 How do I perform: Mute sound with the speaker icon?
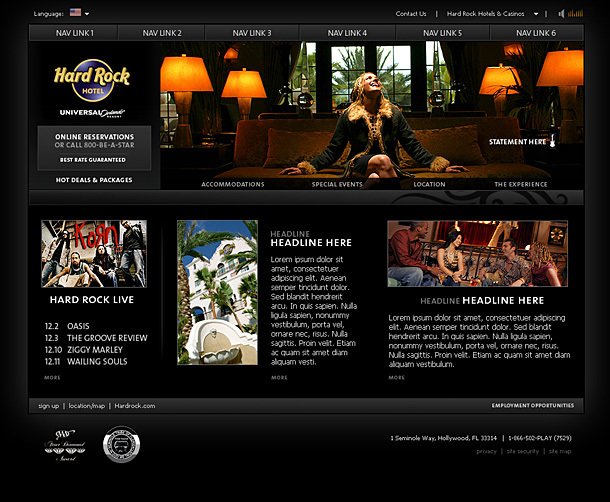(561, 14)
